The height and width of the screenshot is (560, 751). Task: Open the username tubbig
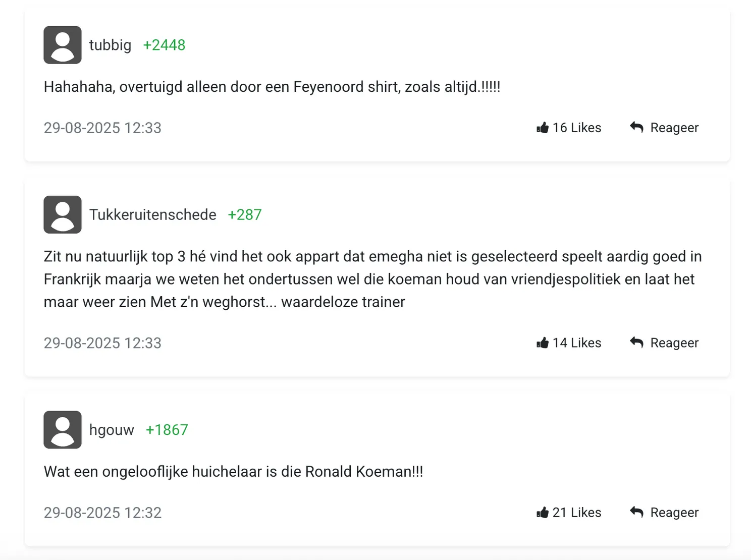[110, 44]
